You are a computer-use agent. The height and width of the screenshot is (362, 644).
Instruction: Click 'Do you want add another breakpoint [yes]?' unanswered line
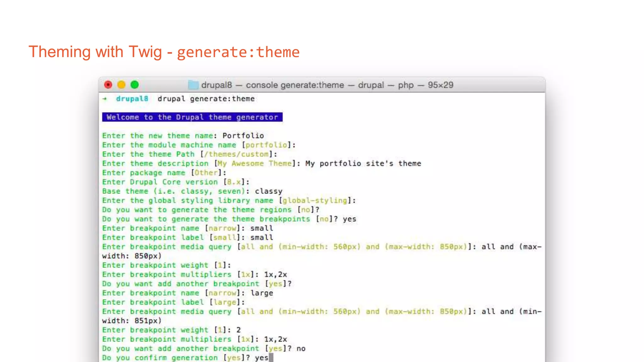click(x=197, y=284)
